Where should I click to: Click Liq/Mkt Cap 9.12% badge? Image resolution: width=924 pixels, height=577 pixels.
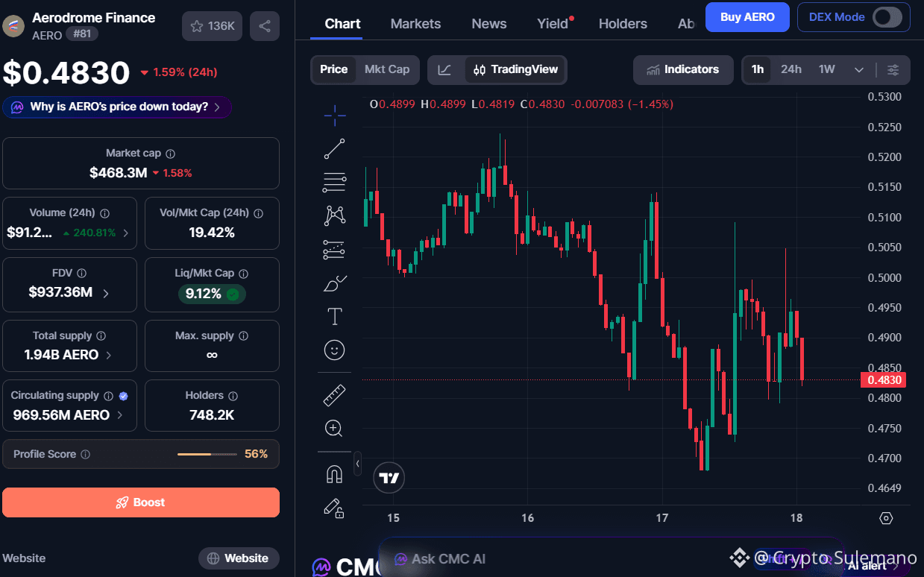(212, 294)
